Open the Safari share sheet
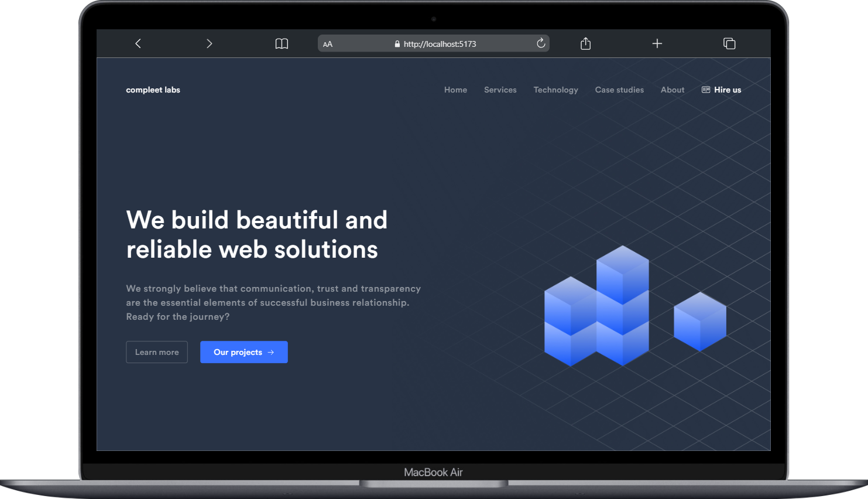Viewport: 868px width, 499px height. (585, 43)
